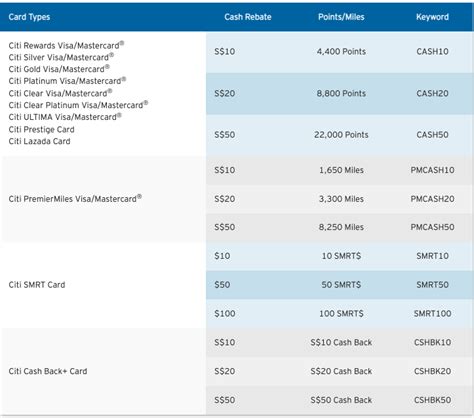474x418 pixels.
Task: Select 'Citi Lazada Card' entry
Action: 39,141
